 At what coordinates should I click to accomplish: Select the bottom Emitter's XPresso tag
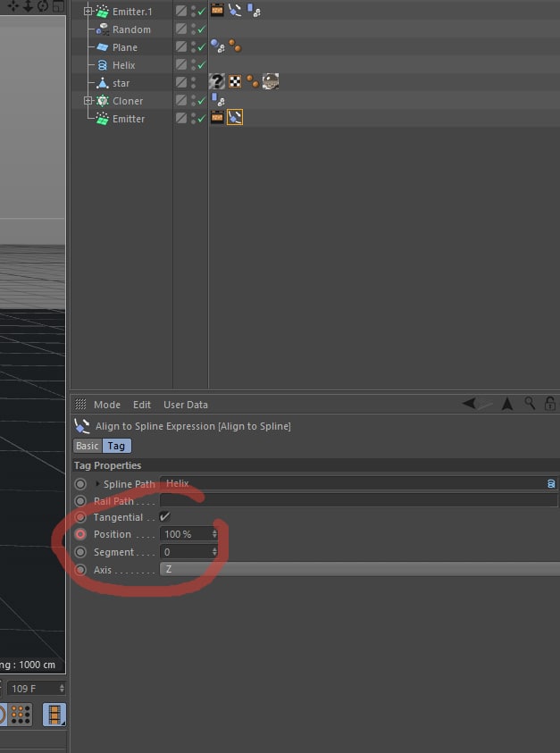click(x=217, y=117)
